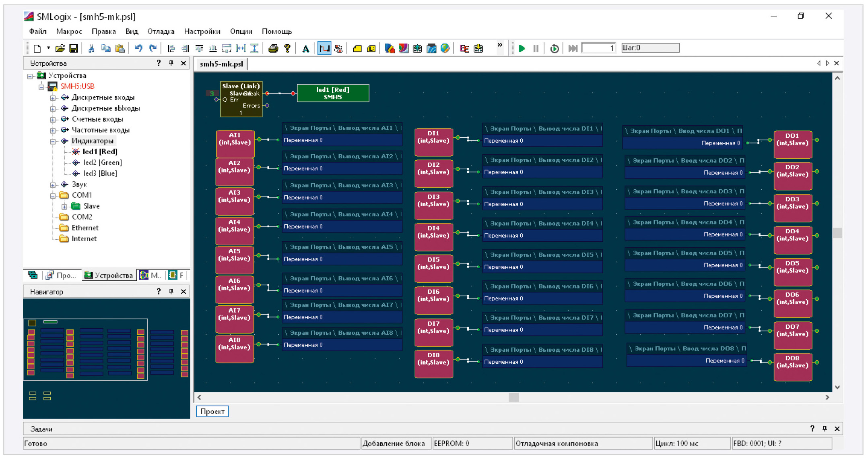Click the horizontal scrollbar thumb of canvas
This screenshot has height=458, width=868.
[x=513, y=397]
